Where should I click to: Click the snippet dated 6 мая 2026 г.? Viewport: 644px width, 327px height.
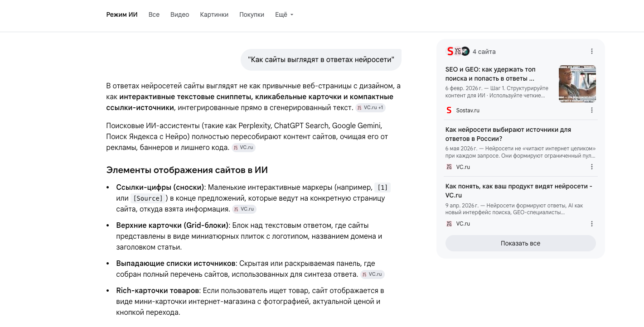pos(520,152)
